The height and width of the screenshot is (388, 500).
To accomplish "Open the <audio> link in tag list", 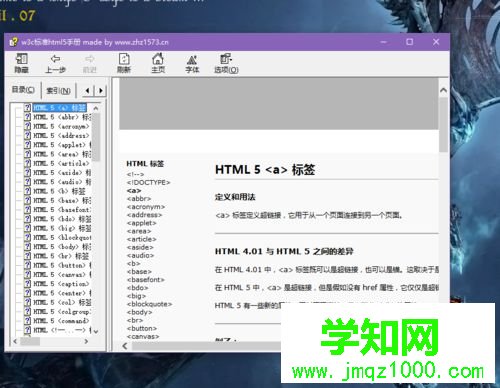I will pos(140,255).
